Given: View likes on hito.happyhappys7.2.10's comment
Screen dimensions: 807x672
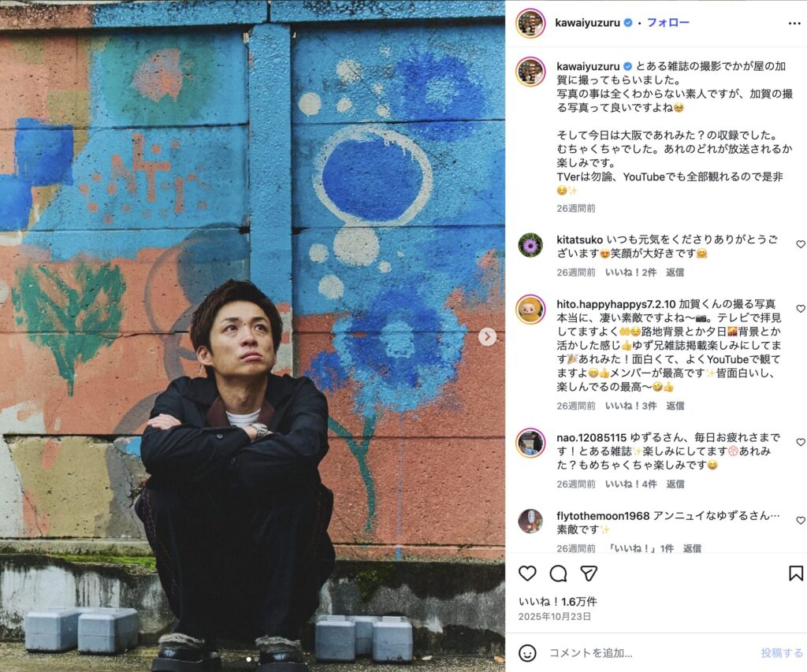Looking at the screenshot, I should click(631, 406).
